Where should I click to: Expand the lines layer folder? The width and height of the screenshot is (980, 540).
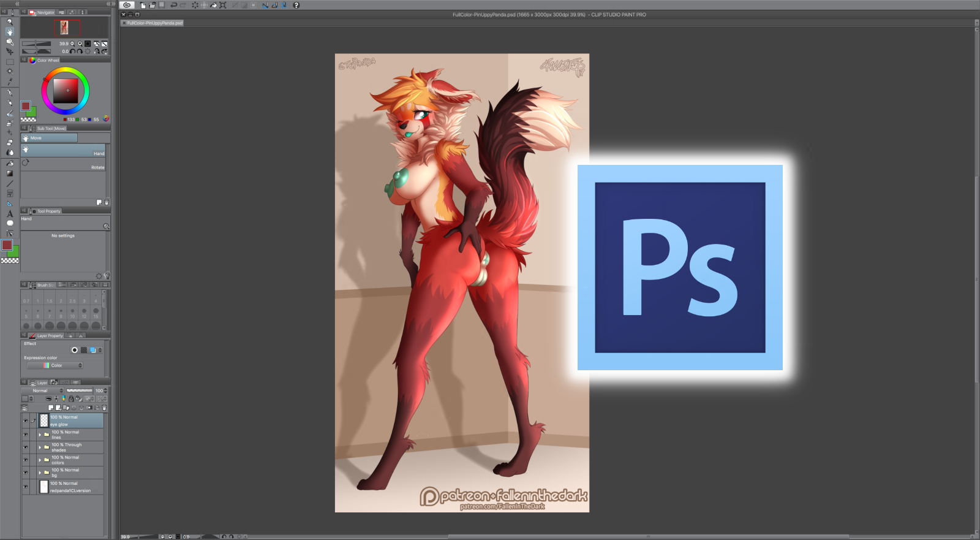tap(40, 435)
